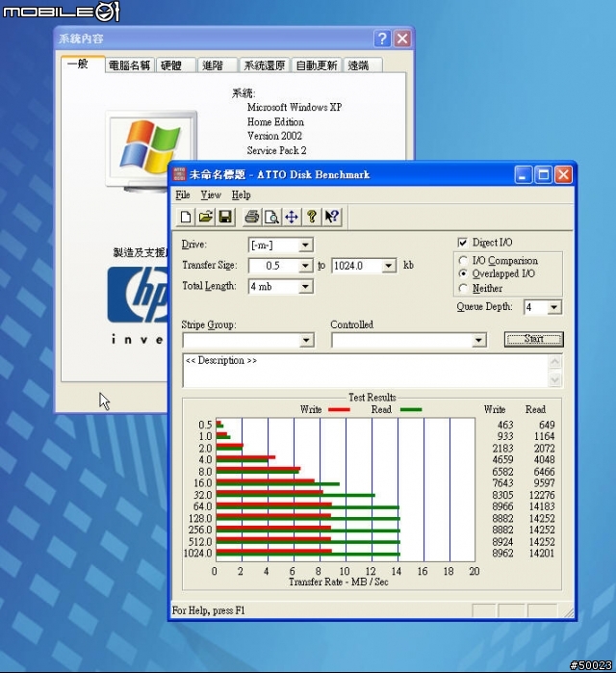Switch to the 遠端 tab

coord(363,65)
